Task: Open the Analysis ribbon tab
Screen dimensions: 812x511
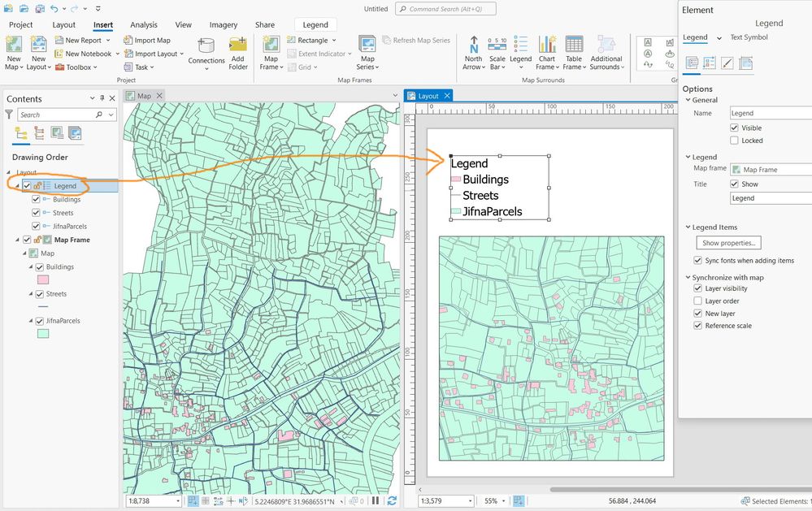Action: pos(144,25)
